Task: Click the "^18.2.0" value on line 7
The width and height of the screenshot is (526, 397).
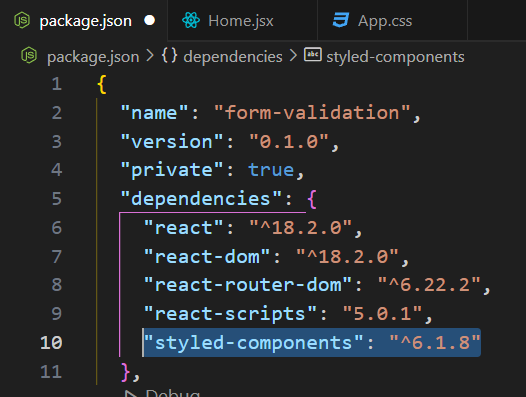Action: coord(348,256)
